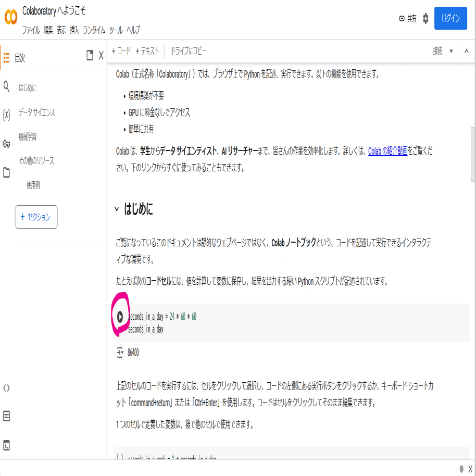Click the vertical scrollbar thumb on the right

point(473,154)
